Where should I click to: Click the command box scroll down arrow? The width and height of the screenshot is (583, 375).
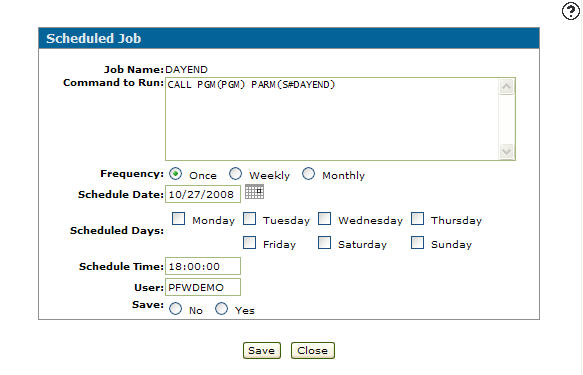(506, 152)
